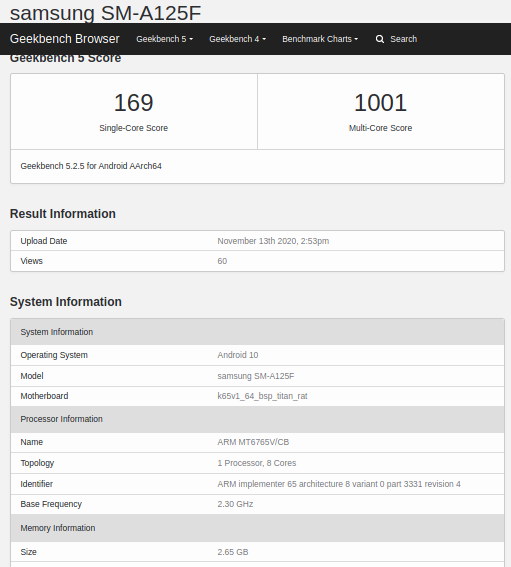Screen dimensions: 511x567
Task: Click the processor name ARM MT6765V/CB
Action: tap(253, 442)
